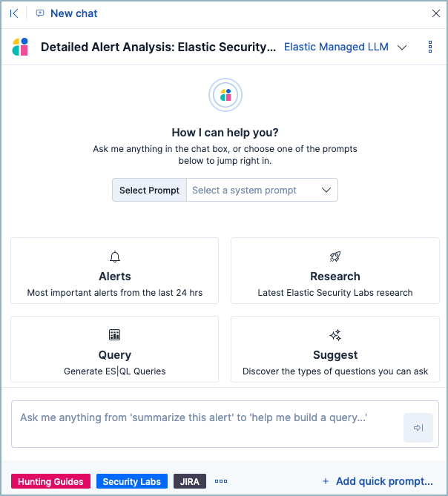Select the Security Labs quick prompt badge

point(132,481)
